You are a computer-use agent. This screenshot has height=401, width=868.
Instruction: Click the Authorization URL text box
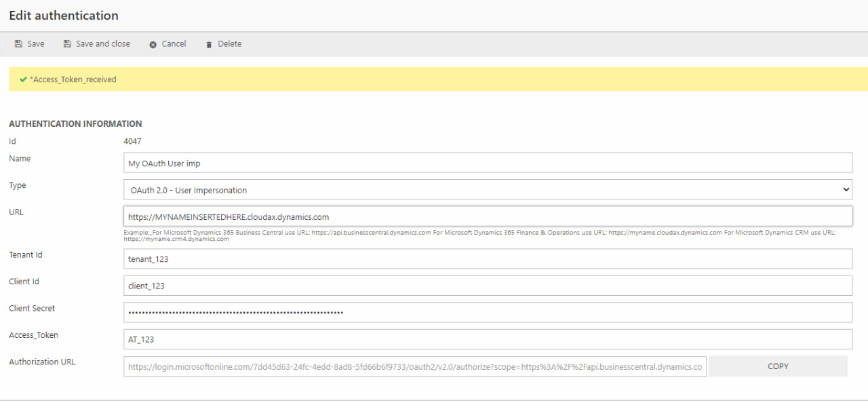pyautogui.click(x=414, y=366)
